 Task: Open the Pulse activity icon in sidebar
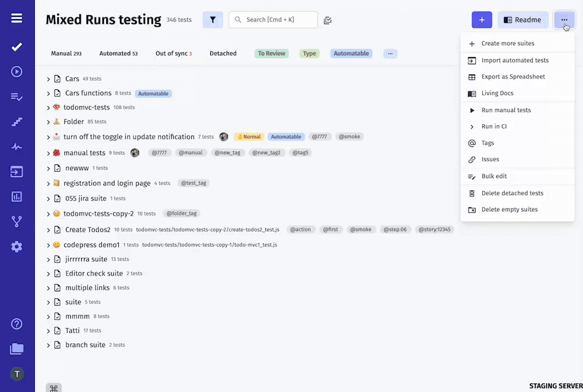(17, 147)
